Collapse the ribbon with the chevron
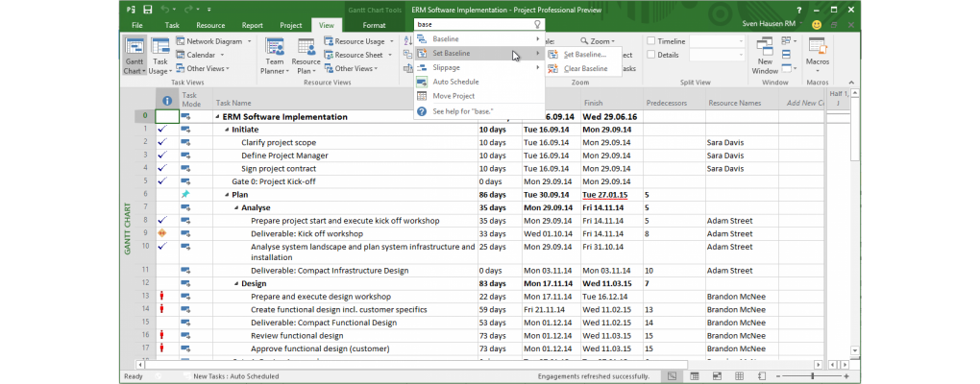 point(851,83)
